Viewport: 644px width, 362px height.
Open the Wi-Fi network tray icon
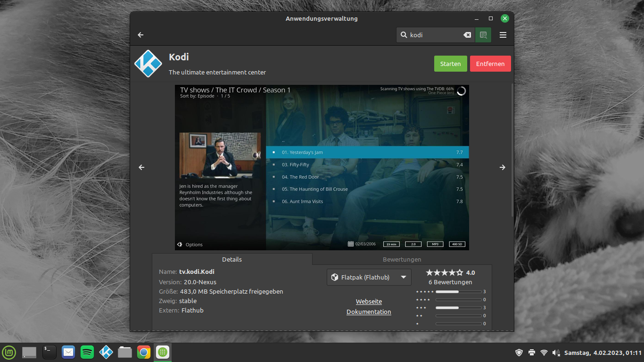point(544,353)
